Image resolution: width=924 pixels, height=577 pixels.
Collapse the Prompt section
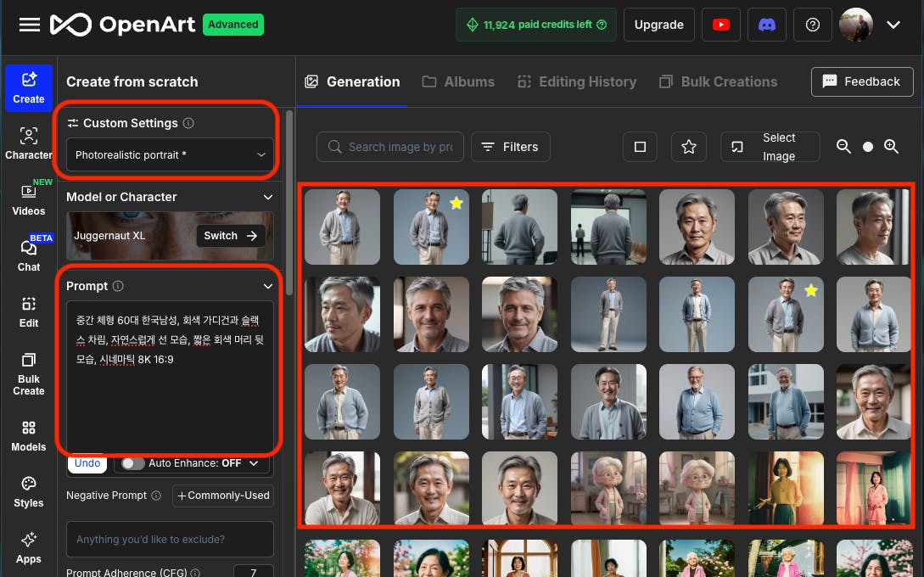[267, 286]
